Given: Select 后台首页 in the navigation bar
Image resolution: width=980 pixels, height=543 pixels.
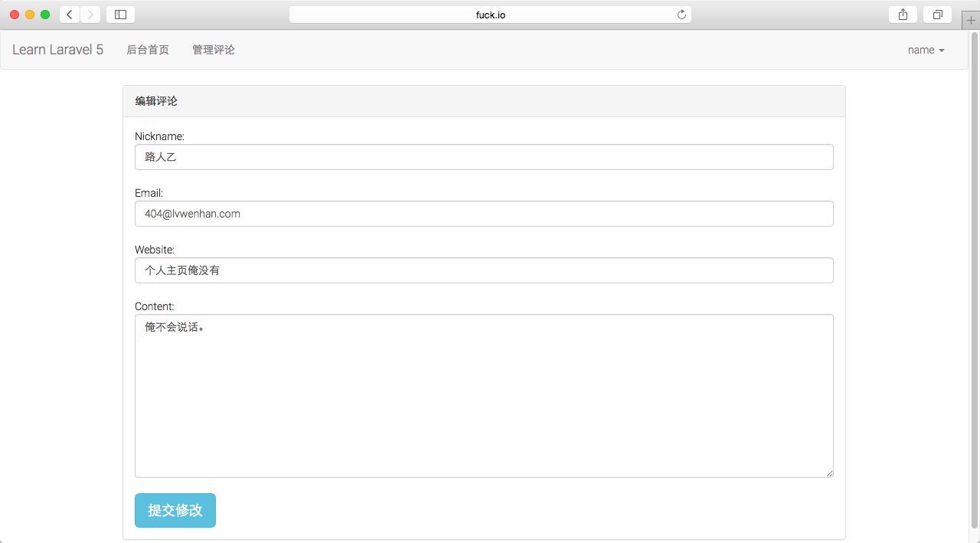Looking at the screenshot, I should (148, 50).
